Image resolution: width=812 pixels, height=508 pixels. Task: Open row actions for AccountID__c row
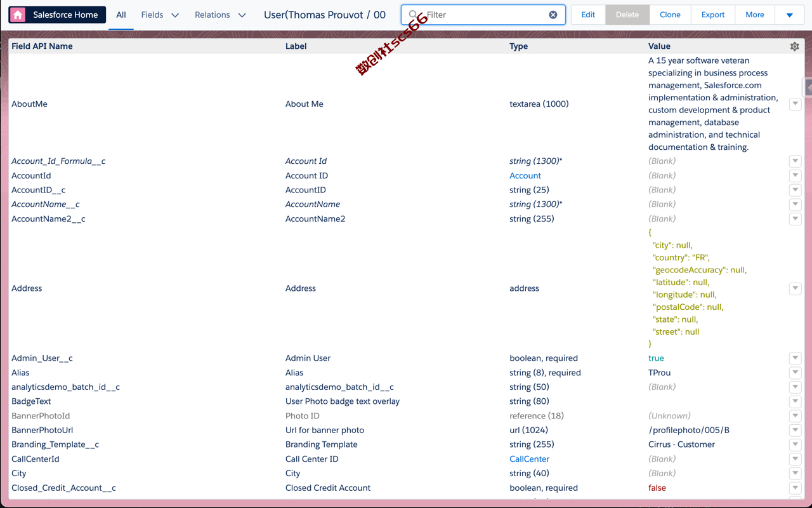(795, 190)
